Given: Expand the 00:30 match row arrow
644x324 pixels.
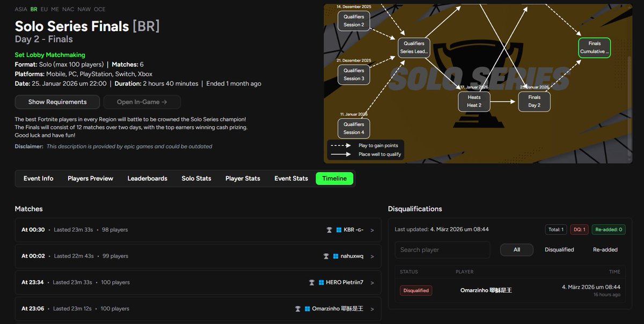Looking at the screenshot, I should pyautogui.click(x=372, y=230).
